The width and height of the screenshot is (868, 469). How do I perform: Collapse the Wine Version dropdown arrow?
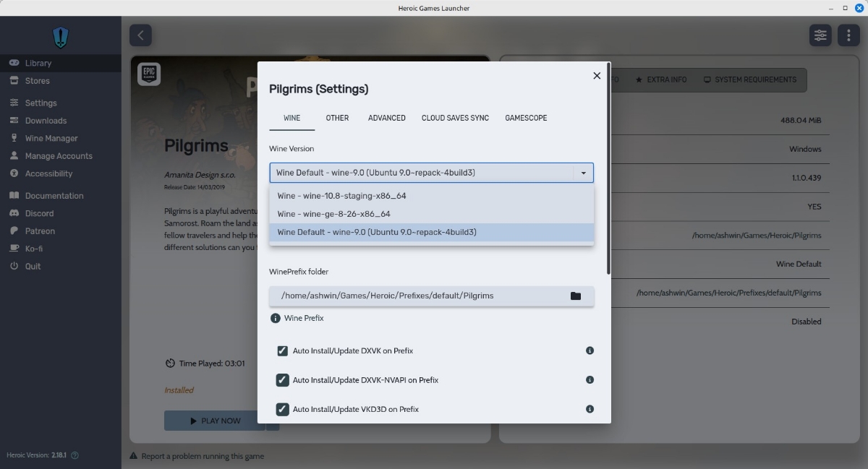[583, 173]
